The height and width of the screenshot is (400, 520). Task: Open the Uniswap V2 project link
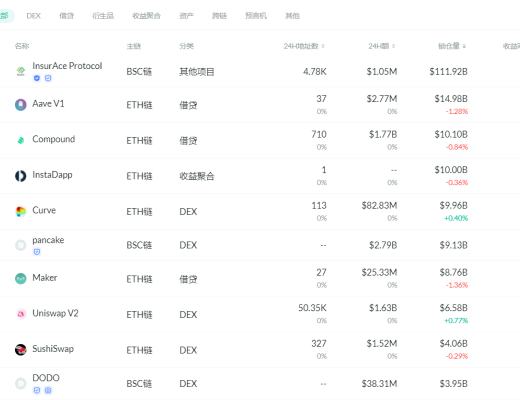point(55,313)
